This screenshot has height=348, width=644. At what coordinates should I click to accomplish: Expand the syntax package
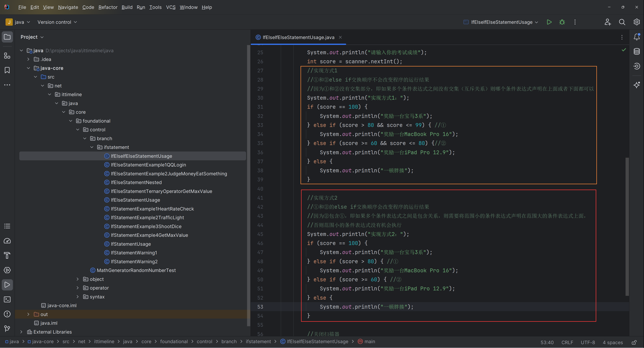[x=77, y=297]
